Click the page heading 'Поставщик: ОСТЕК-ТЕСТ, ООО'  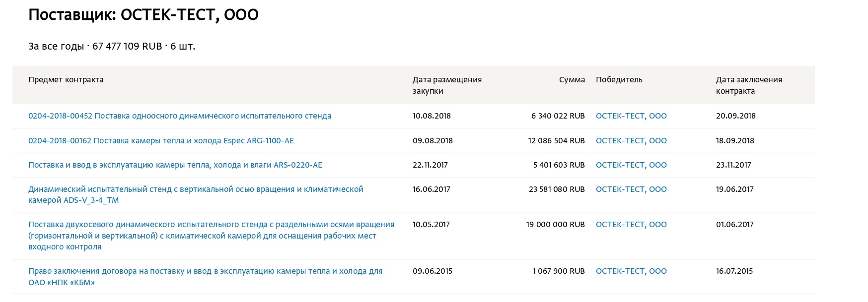coord(144,15)
